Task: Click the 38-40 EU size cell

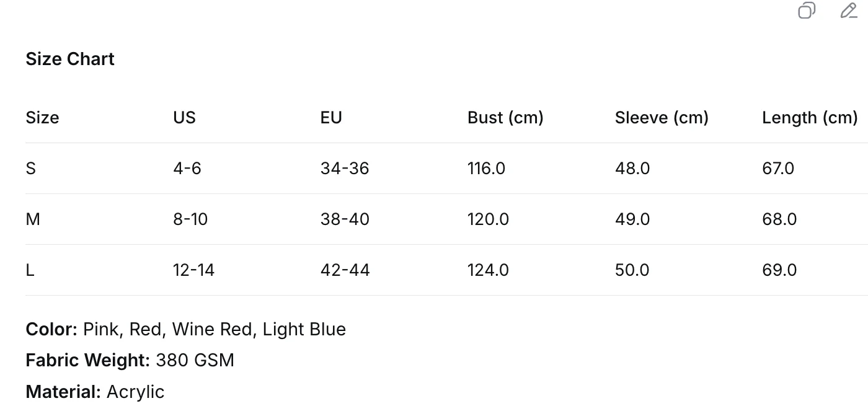Action: [345, 219]
